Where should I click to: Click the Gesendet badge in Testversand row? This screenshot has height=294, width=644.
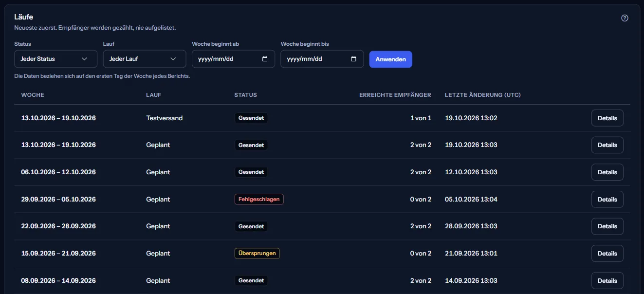tap(251, 118)
